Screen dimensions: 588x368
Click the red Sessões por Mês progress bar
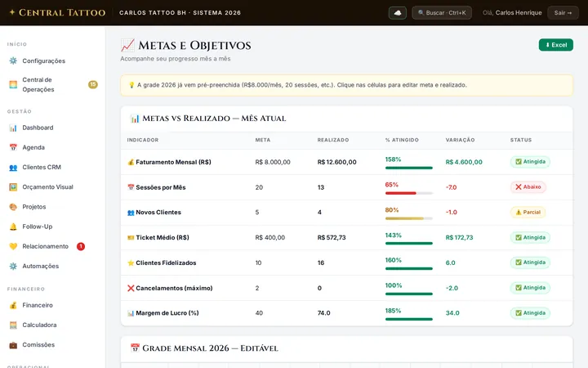point(409,193)
